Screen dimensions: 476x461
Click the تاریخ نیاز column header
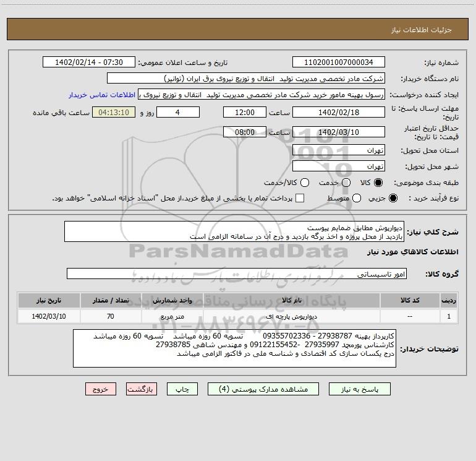(49, 300)
